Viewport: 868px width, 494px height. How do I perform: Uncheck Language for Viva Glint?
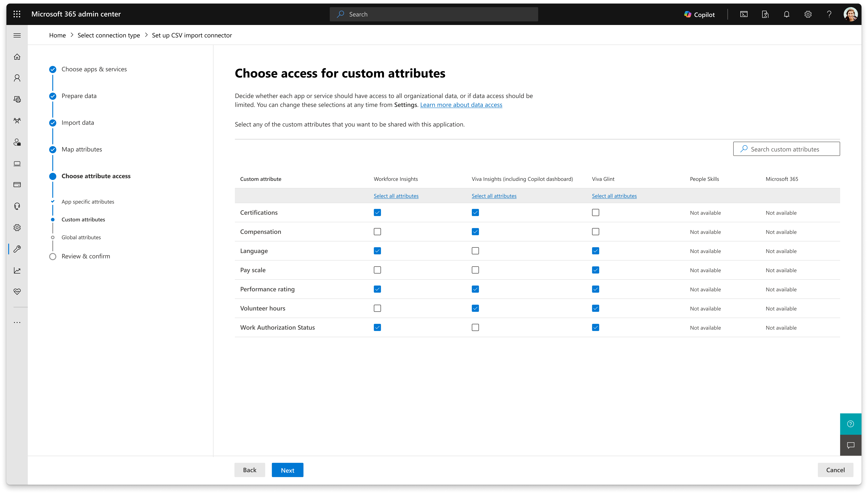pyautogui.click(x=595, y=251)
